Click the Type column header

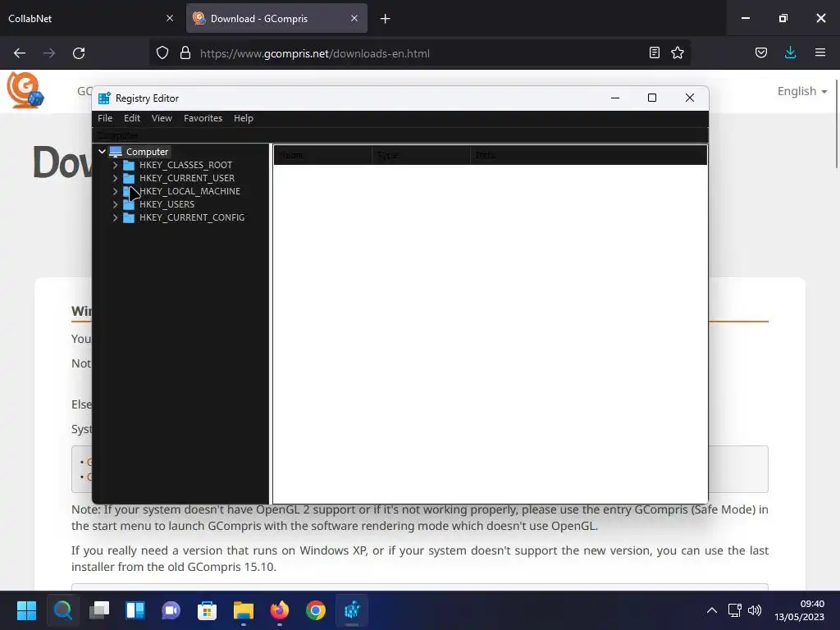(421, 155)
